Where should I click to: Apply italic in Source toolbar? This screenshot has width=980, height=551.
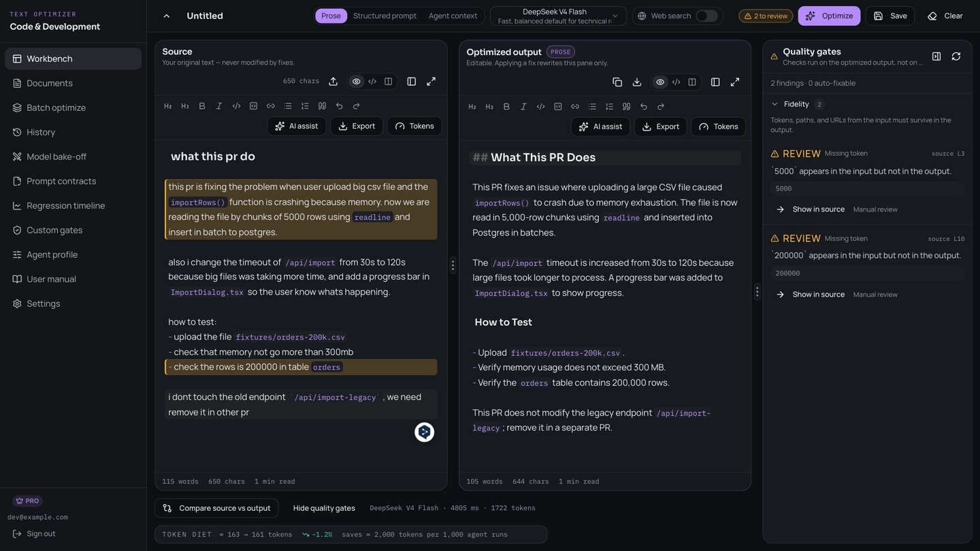[x=219, y=106]
